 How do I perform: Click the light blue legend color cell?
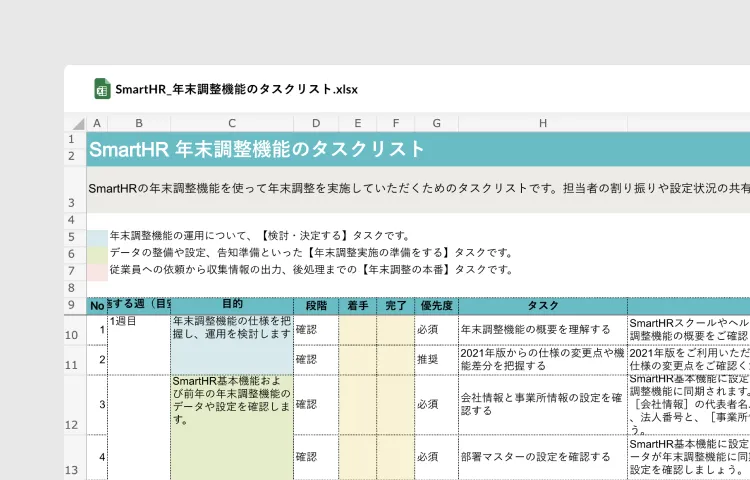pyautogui.click(x=97, y=238)
